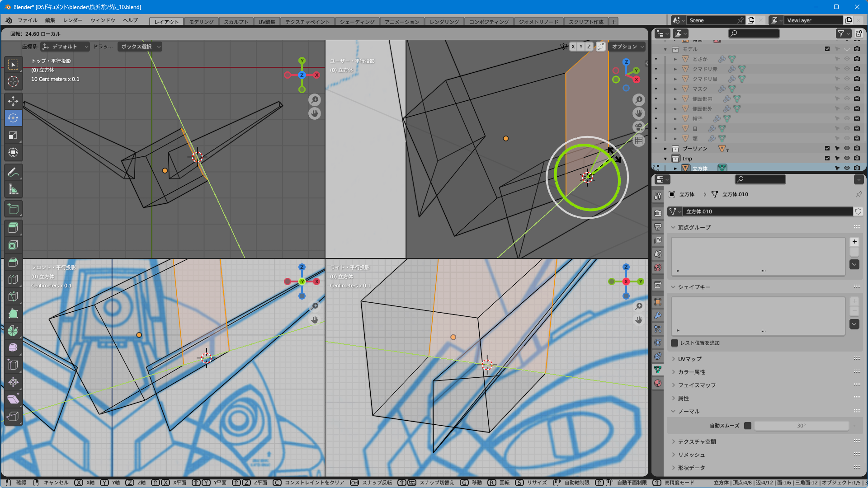Switch to the モデリング workspace tab
This screenshot has width=868, height=488.
(201, 22)
